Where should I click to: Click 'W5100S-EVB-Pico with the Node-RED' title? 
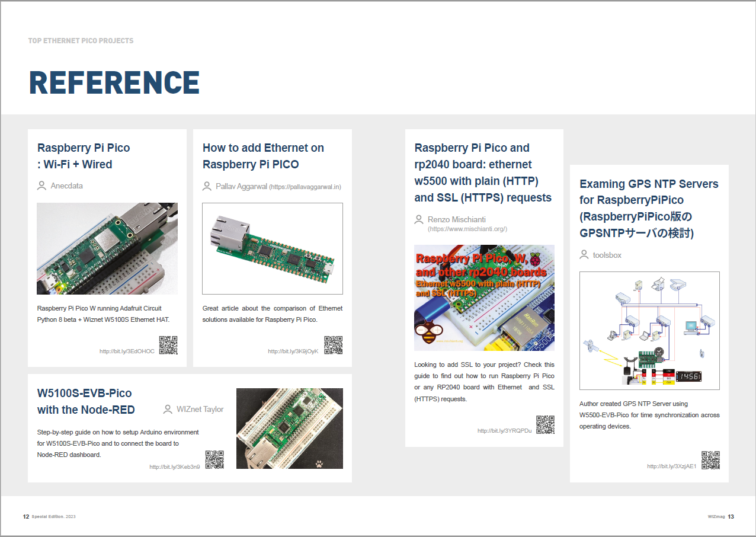(x=86, y=401)
